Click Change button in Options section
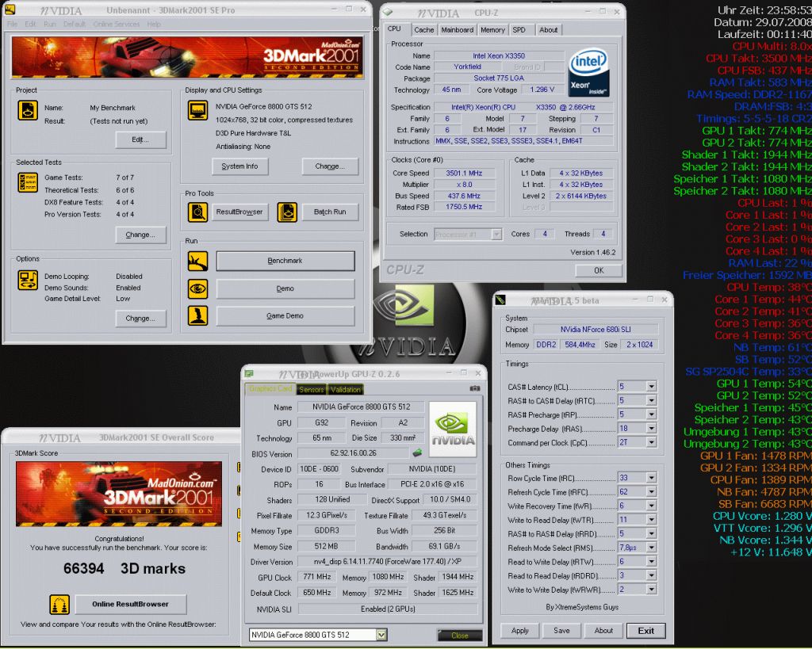 (x=141, y=319)
